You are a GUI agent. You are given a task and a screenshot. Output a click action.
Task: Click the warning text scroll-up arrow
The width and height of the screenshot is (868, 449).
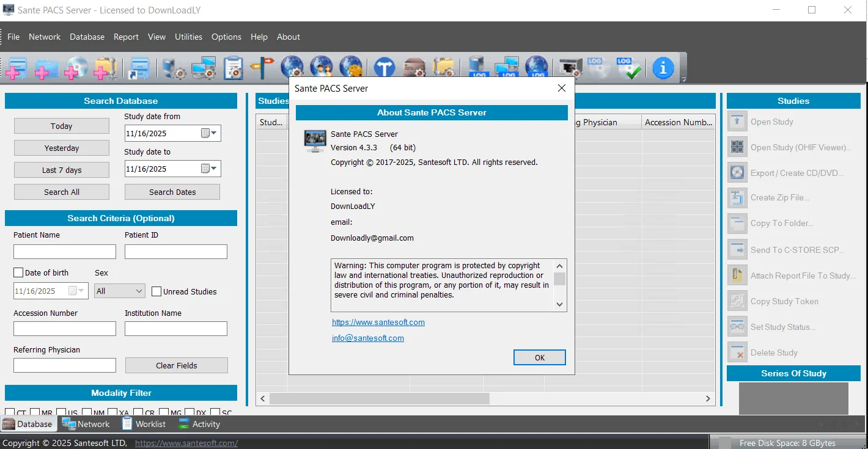tap(560, 266)
